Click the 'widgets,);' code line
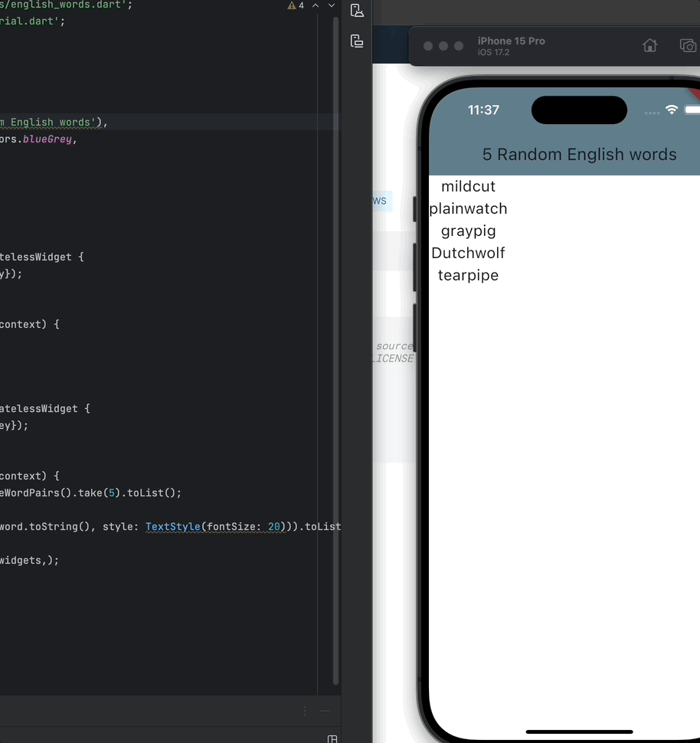Screen dimensions: 700x743 [29, 560]
